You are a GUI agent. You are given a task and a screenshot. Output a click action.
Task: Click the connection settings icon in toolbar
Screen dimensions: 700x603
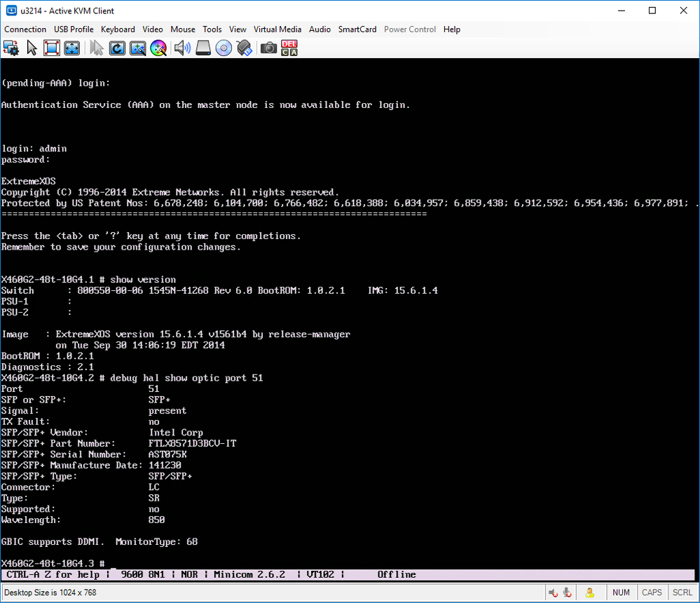coord(11,48)
